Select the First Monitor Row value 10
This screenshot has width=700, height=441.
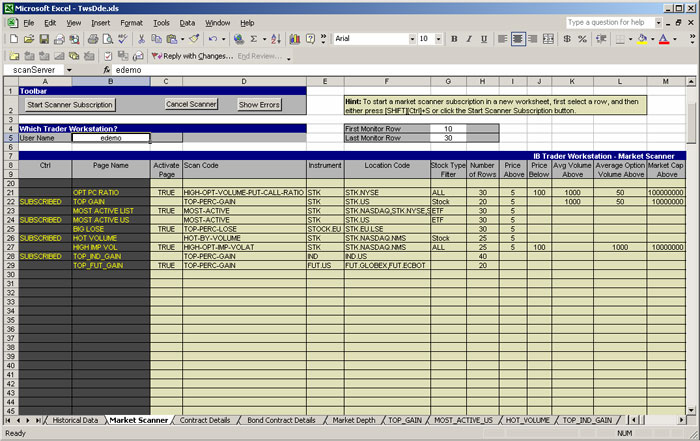coord(448,129)
